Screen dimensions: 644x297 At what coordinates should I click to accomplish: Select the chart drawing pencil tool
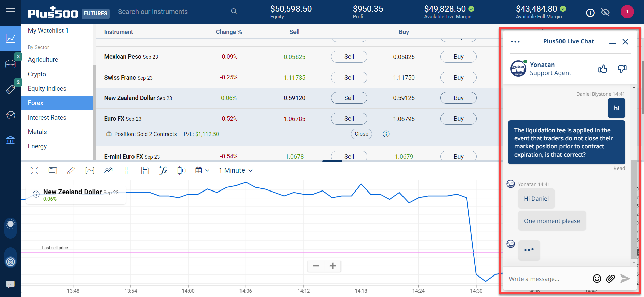point(71,171)
